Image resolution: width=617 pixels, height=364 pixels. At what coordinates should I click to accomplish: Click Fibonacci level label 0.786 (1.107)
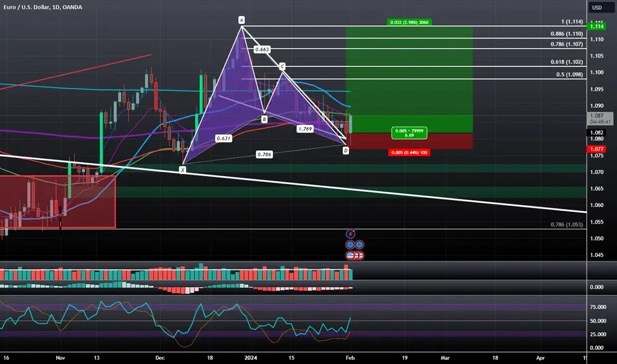point(567,44)
